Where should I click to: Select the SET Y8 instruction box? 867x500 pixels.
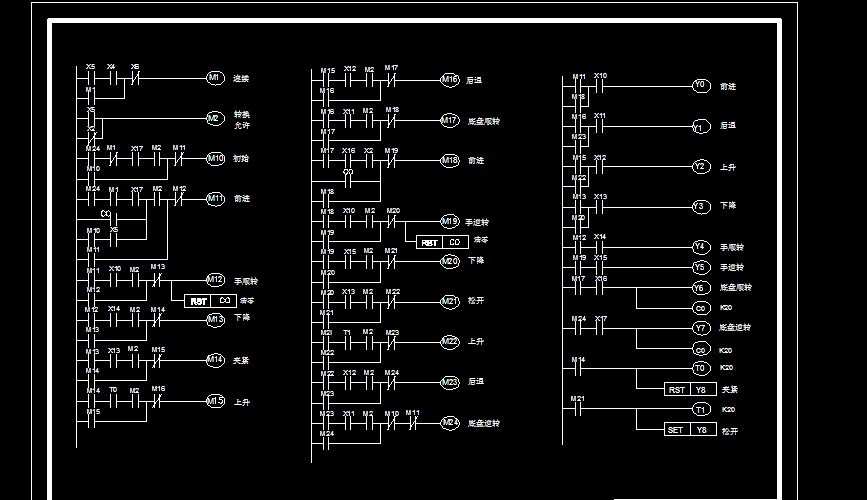(691, 430)
